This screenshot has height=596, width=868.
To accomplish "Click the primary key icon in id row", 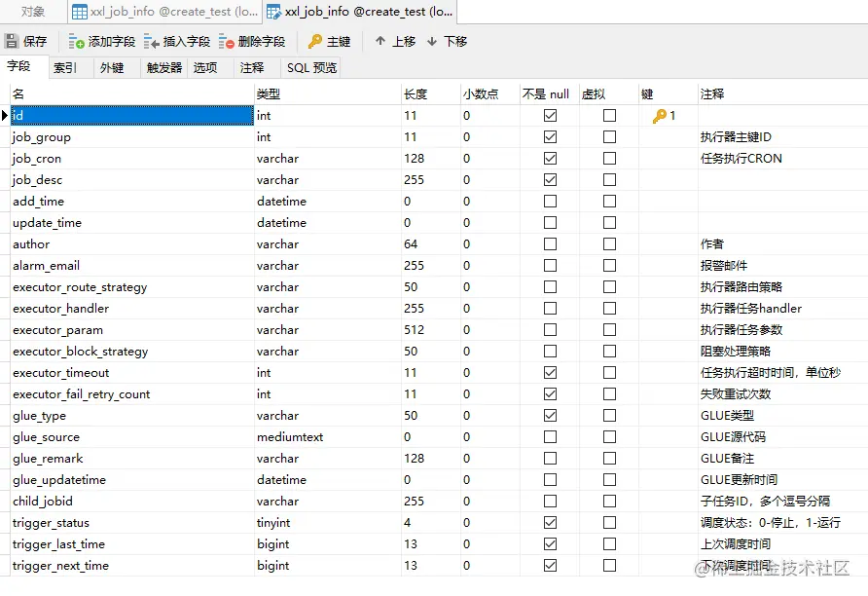I will click(x=660, y=116).
